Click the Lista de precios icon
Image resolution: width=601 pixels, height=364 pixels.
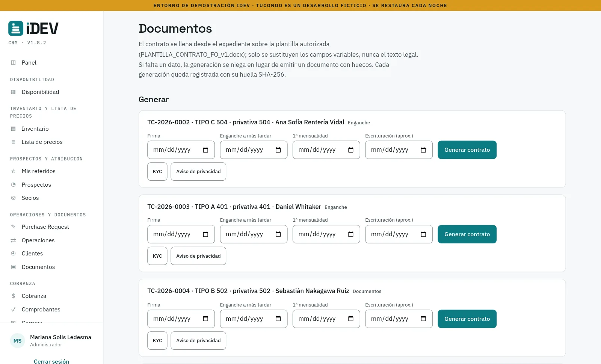coord(14,142)
